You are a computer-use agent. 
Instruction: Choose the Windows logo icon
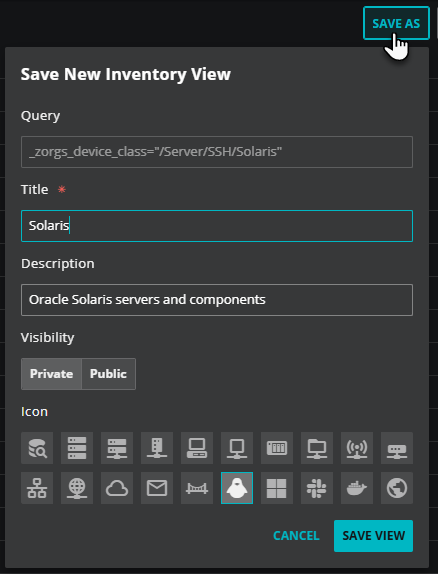[x=277, y=488]
